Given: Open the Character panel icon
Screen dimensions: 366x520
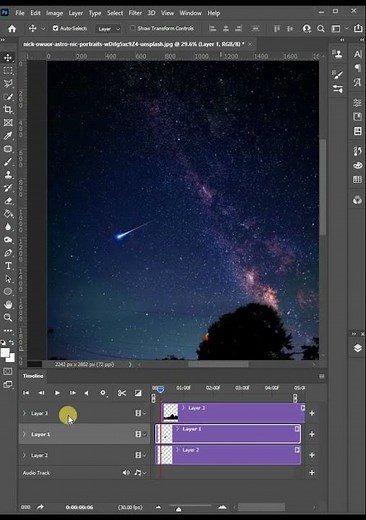Looking at the screenshot, I should pos(357,54).
